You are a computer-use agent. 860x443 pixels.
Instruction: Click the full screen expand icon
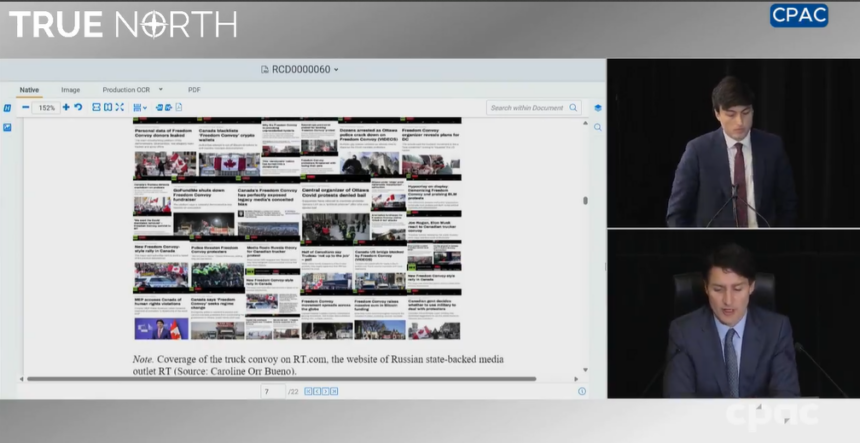coord(120,107)
